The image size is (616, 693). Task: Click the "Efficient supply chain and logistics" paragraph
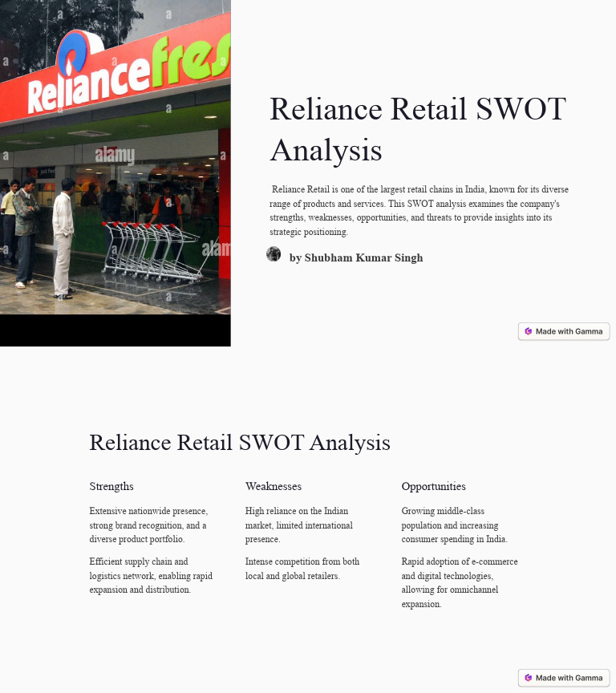click(x=151, y=575)
